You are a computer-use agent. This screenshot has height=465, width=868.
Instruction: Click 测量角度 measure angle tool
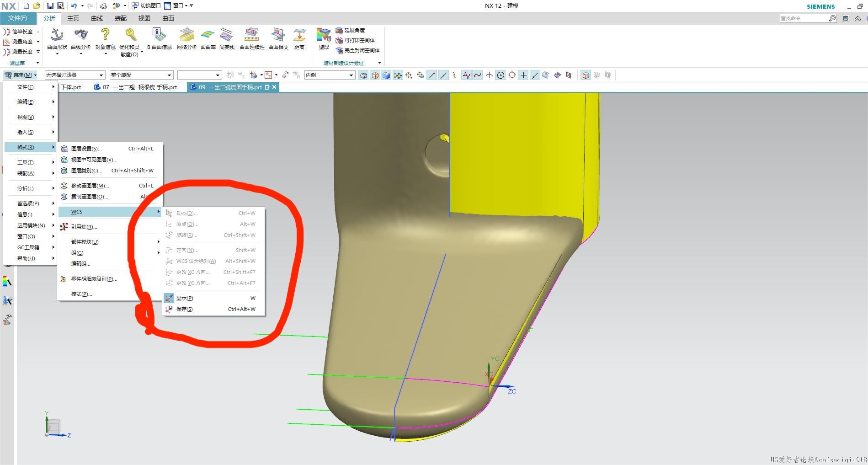click(x=18, y=42)
